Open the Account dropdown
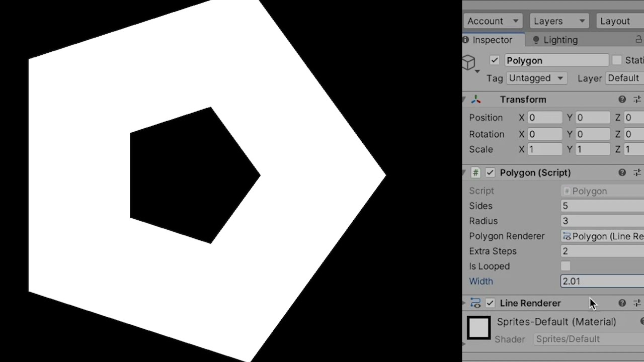Screen dimensions: 644x362 point(492,21)
